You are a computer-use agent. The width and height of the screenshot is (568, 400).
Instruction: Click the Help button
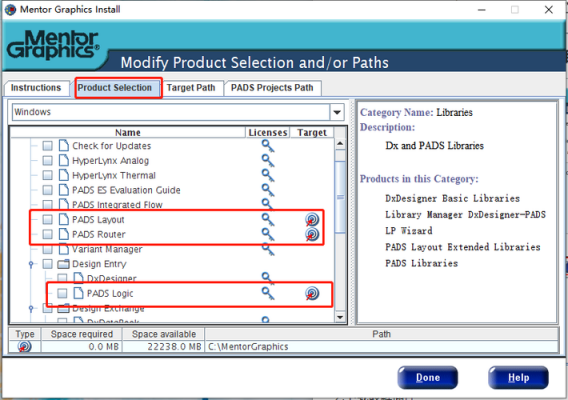[x=518, y=378]
